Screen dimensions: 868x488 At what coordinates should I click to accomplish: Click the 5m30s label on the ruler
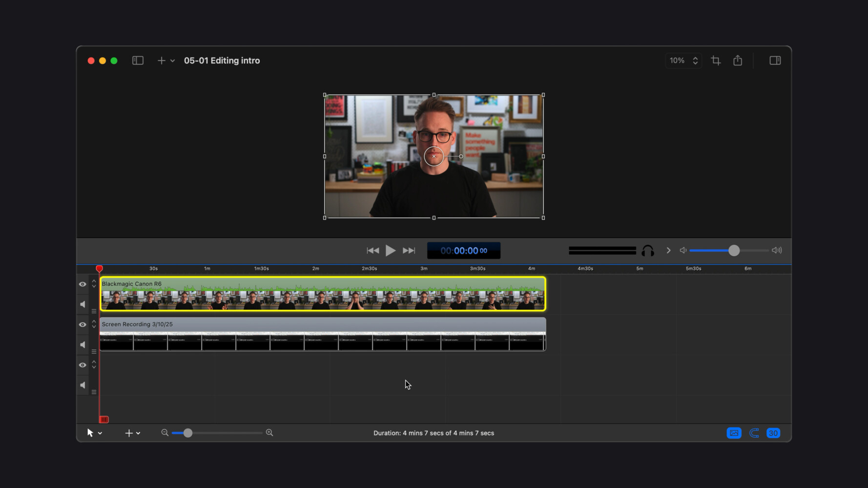click(x=694, y=268)
